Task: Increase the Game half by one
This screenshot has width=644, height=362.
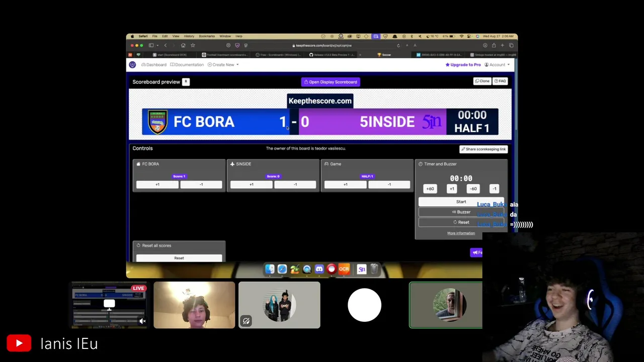Action: click(346, 185)
